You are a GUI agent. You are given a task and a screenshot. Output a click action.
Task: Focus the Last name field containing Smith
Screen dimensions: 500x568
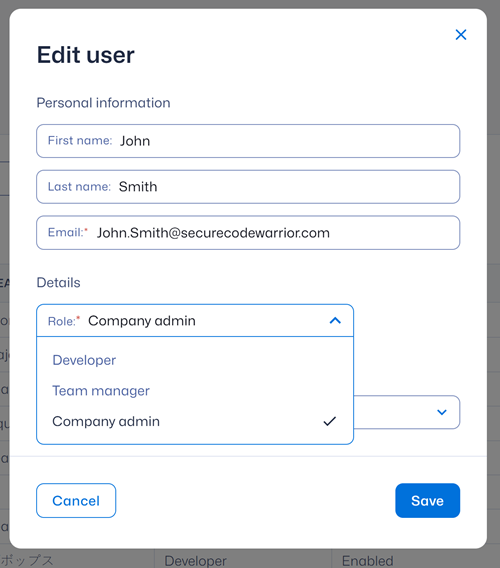click(248, 187)
